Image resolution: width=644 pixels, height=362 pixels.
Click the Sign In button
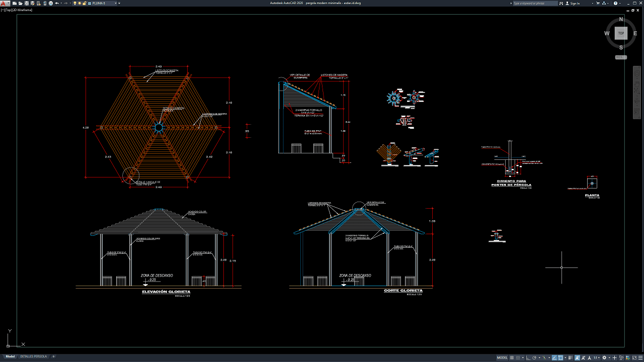[575, 3]
